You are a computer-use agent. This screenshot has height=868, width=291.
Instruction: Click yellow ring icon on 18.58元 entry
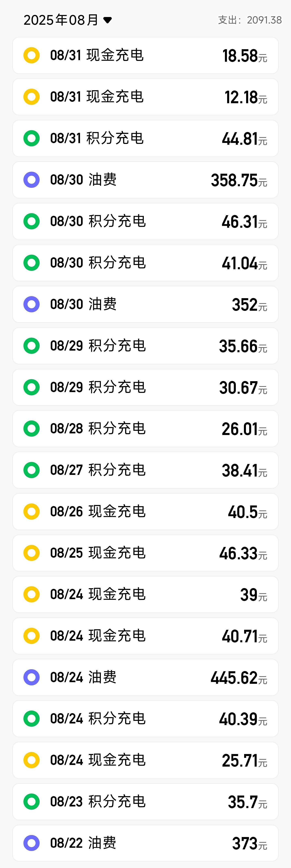pos(32,56)
